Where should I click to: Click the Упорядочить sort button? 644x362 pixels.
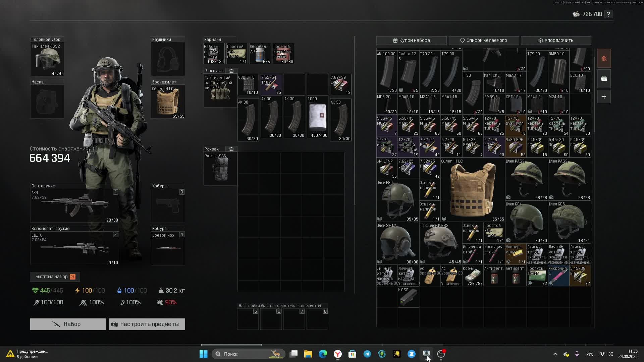click(x=556, y=40)
